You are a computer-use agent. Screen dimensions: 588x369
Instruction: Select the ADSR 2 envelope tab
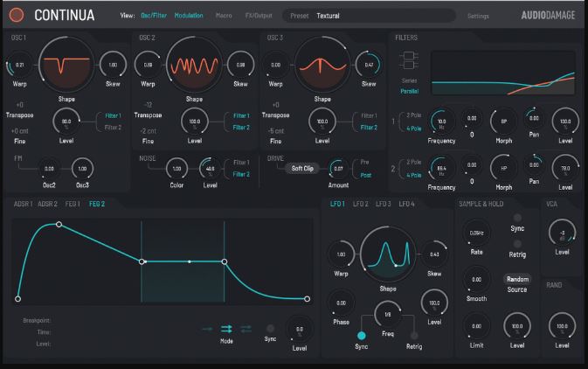click(x=48, y=204)
